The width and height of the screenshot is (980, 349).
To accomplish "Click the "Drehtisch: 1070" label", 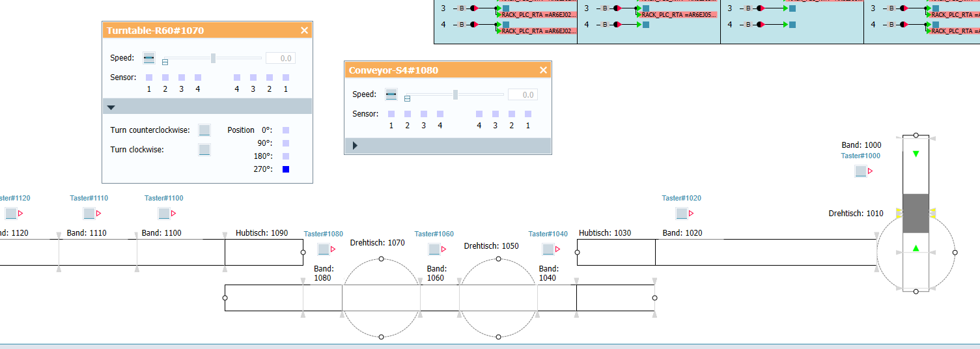I will (378, 243).
